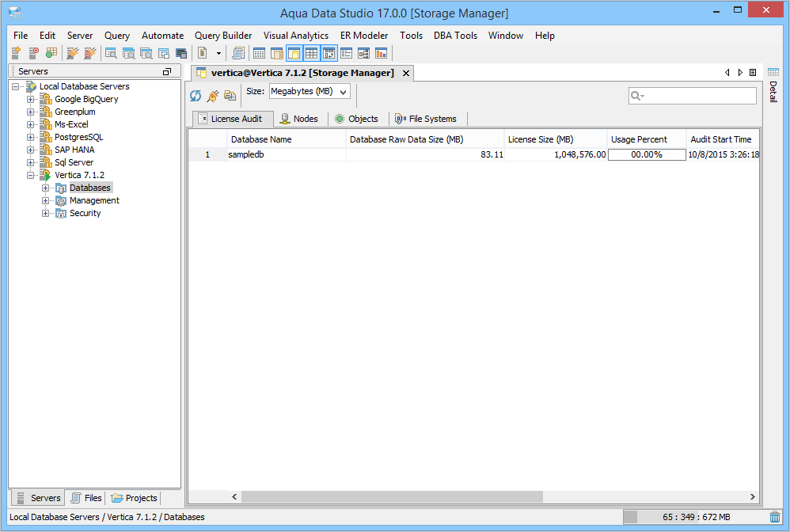Click the 00.00% usage percent bar
This screenshot has height=532, width=790.
pyautogui.click(x=647, y=154)
